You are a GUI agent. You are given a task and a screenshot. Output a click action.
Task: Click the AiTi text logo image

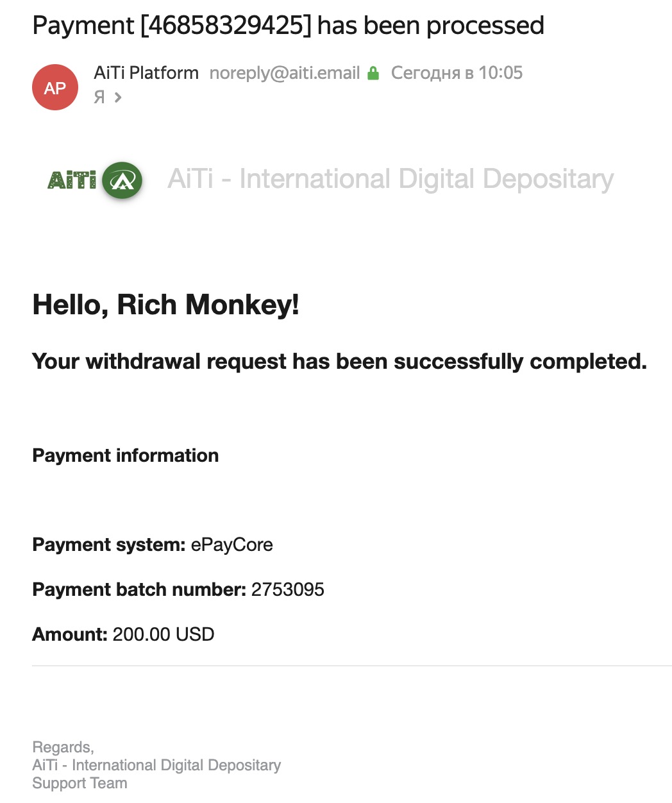[72, 180]
